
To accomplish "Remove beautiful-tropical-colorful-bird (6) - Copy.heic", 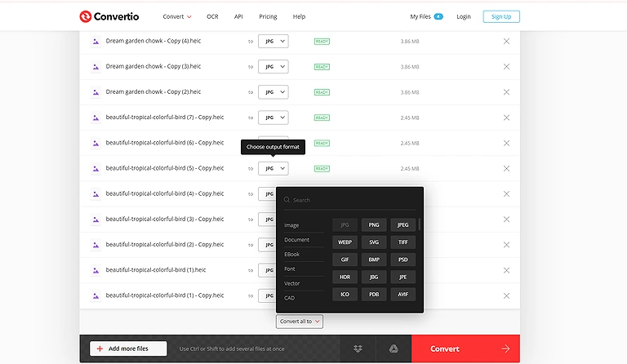I will pyautogui.click(x=506, y=143).
